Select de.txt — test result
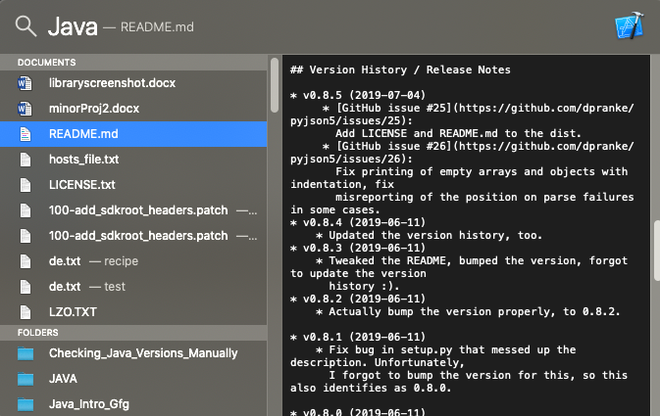 (x=133, y=287)
